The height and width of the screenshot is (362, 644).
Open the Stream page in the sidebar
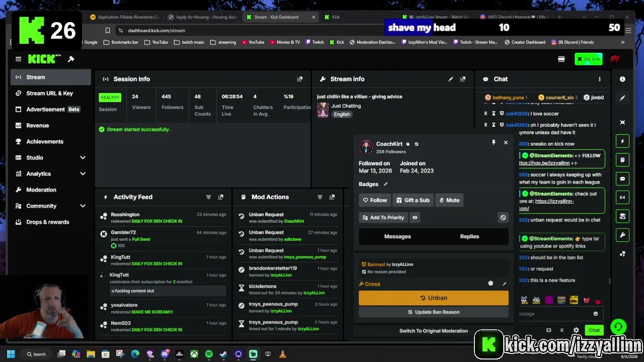[50, 77]
